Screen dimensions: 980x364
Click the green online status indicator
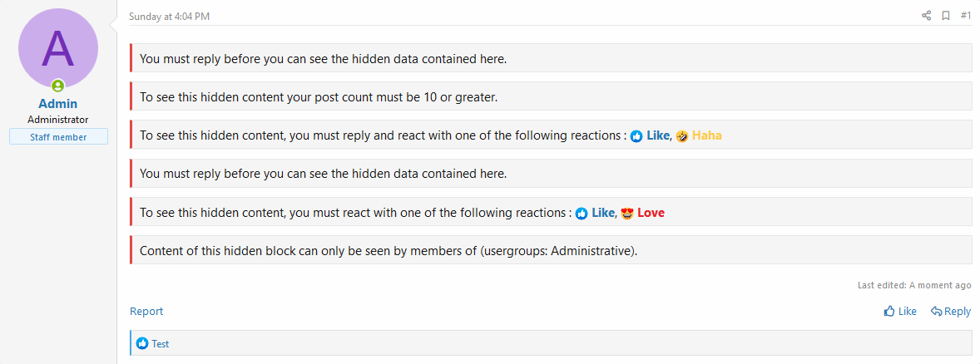pyautogui.click(x=58, y=86)
